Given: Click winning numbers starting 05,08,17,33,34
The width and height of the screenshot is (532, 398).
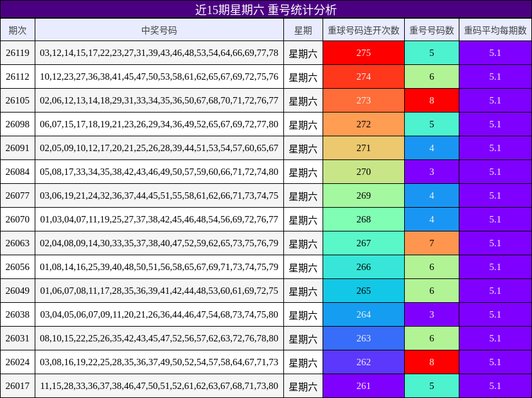Looking at the screenshot, I should [159, 172].
